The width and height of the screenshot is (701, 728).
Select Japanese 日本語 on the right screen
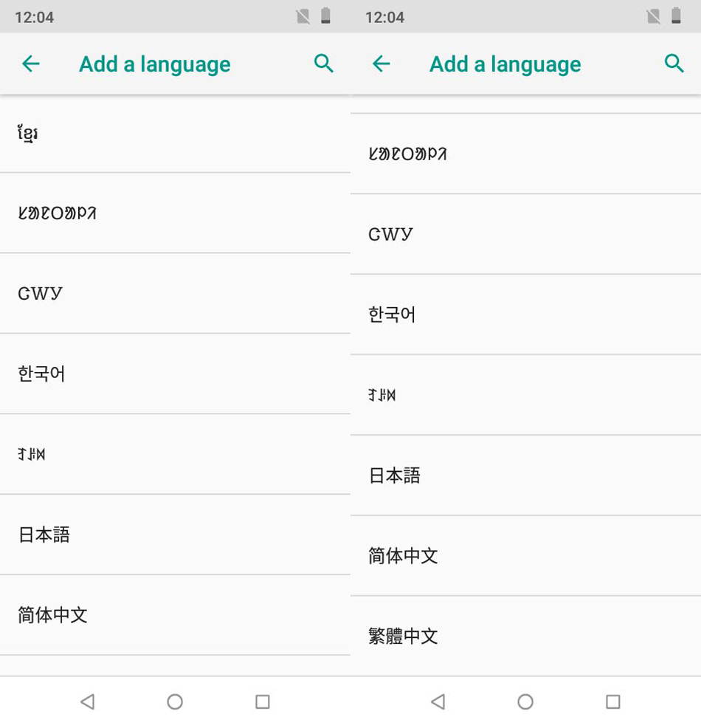pos(525,475)
